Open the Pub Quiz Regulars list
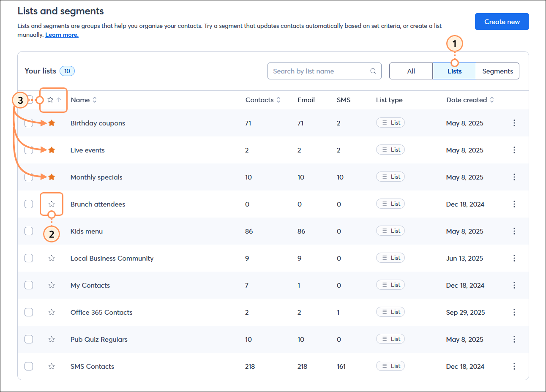546x392 pixels. pyautogui.click(x=99, y=339)
